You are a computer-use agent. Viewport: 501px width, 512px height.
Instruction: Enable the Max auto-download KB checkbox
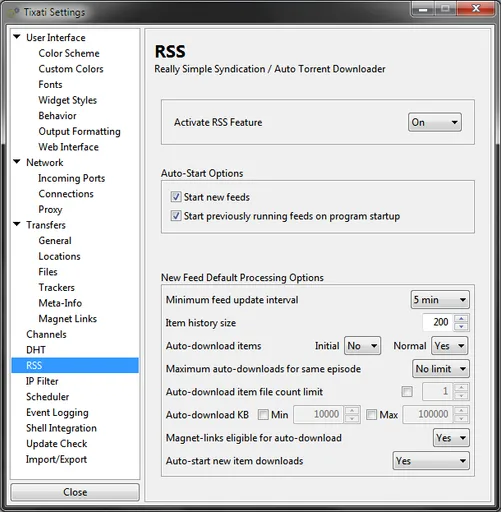pyautogui.click(x=371, y=415)
